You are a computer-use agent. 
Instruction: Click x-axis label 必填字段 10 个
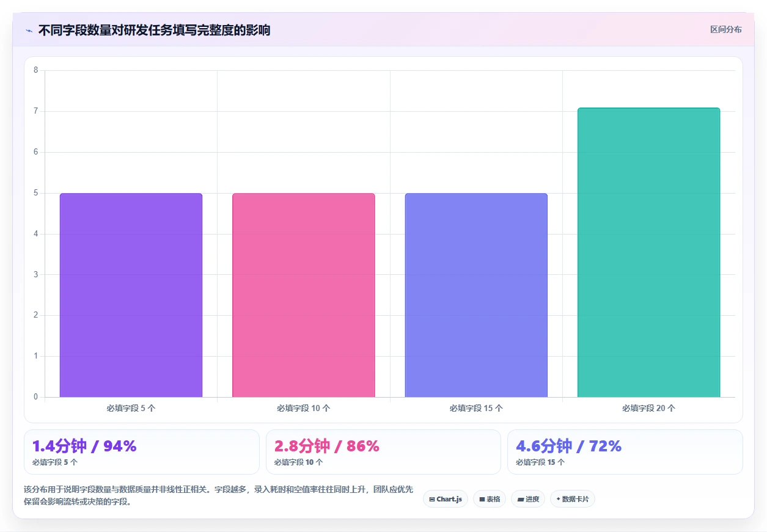click(x=304, y=408)
